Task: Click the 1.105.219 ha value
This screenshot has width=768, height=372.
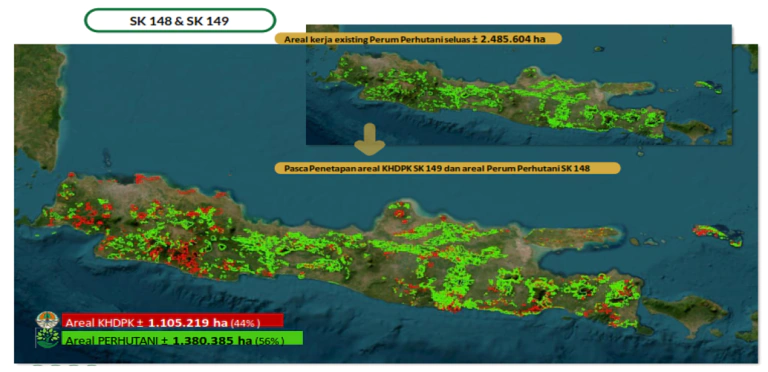Action: (188, 322)
